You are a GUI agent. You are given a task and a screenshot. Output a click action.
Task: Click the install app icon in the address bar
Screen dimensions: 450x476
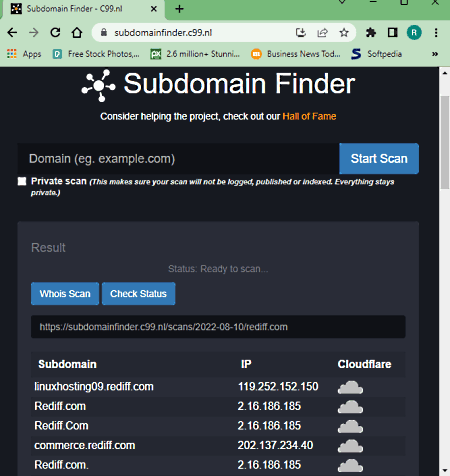point(301,33)
